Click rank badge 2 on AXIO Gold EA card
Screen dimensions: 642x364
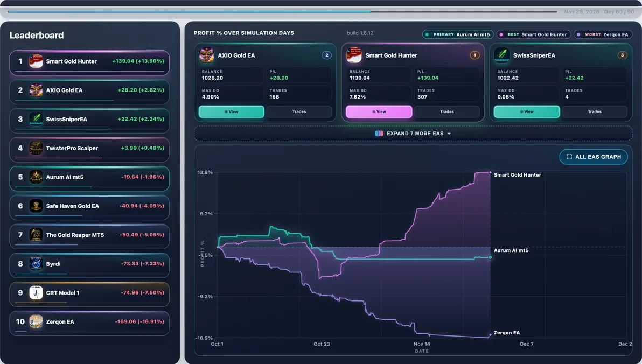click(327, 55)
